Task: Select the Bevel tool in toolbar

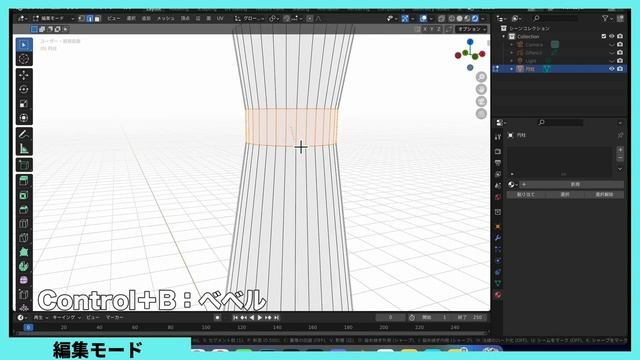Action: point(24,209)
